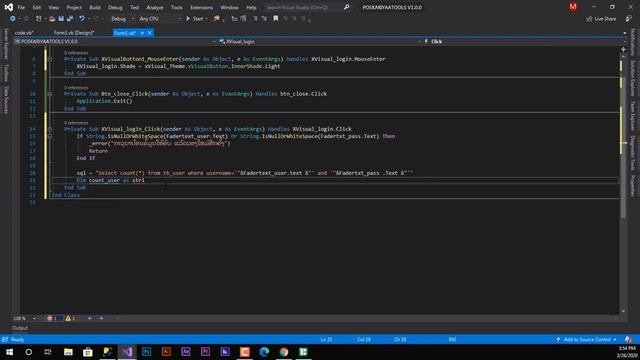Open Server Explorer side panel

tap(6, 44)
